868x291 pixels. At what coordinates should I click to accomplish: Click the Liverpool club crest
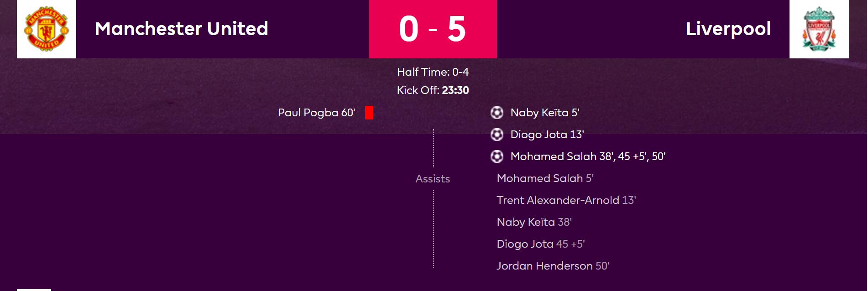coord(819,29)
